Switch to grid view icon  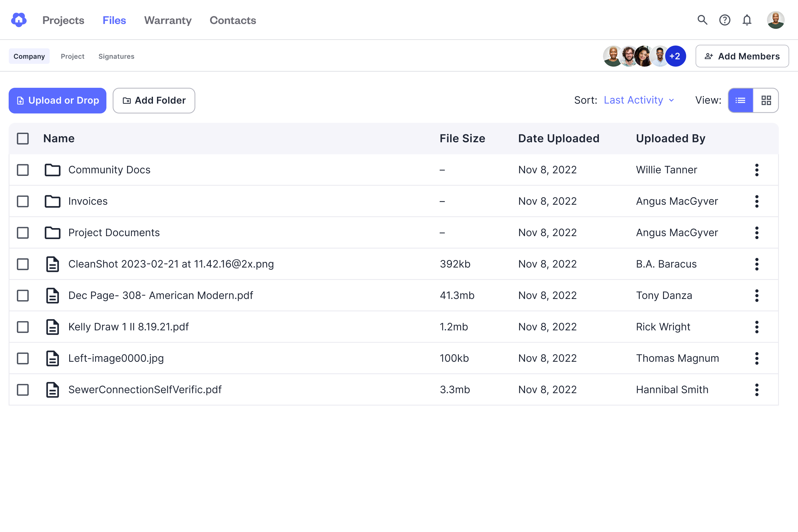[x=766, y=100]
